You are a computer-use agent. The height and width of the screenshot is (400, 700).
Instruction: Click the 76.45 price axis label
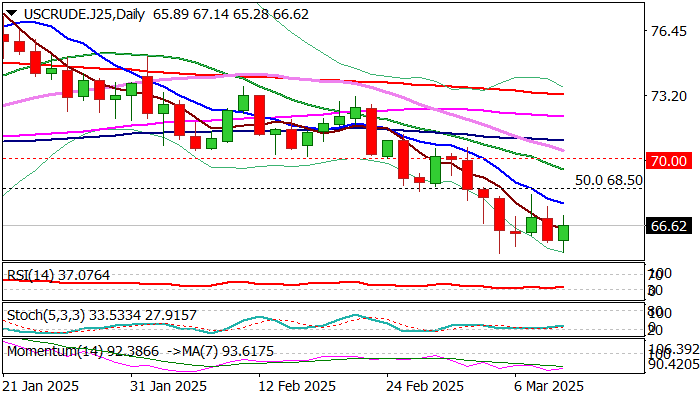click(x=667, y=31)
